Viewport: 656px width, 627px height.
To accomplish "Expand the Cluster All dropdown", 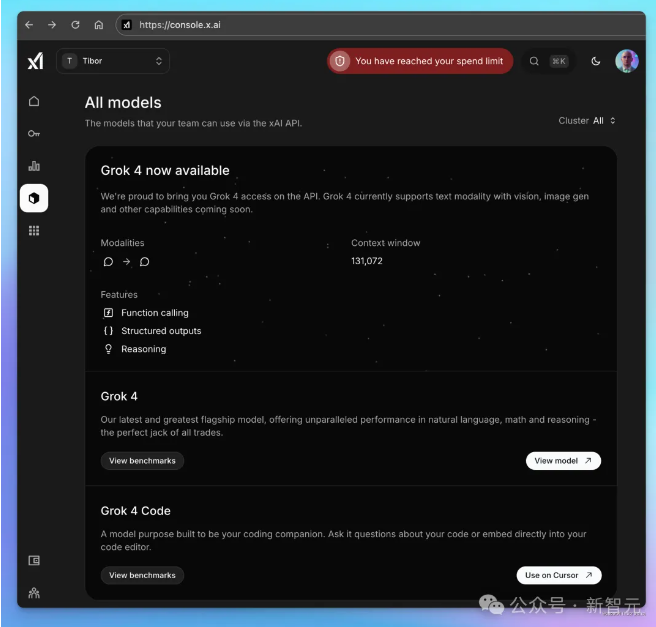I will 587,121.
